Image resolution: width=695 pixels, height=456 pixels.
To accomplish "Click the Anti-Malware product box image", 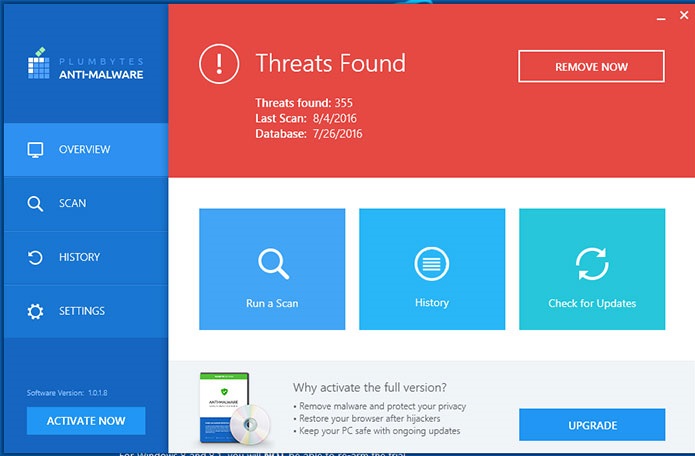I will point(234,409).
